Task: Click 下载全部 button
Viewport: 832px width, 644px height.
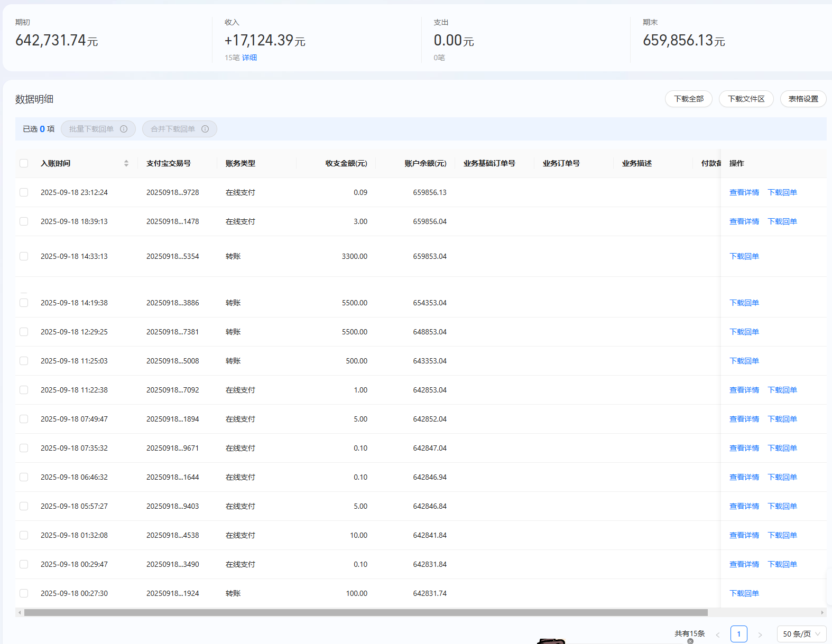Action: point(688,99)
